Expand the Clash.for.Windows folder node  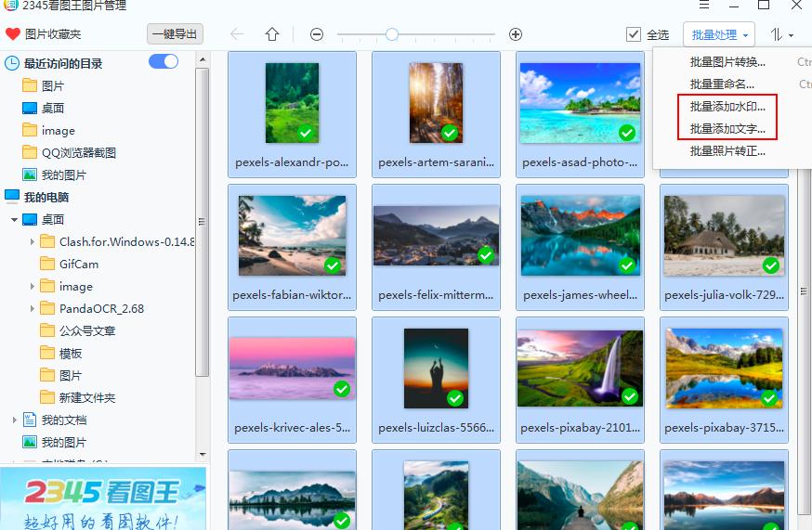click(33, 241)
